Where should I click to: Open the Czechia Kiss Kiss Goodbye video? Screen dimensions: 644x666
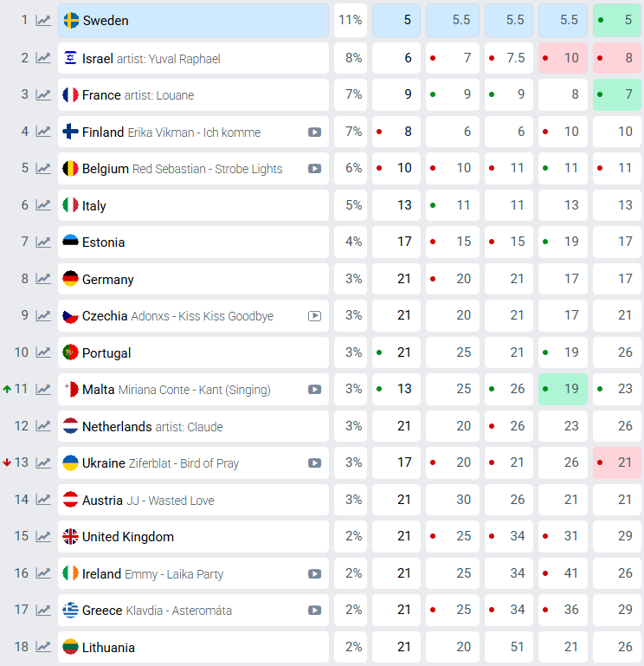point(314,316)
